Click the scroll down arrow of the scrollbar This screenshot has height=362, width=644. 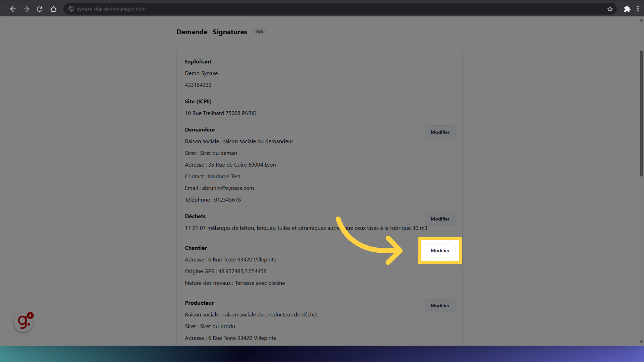[641, 342]
